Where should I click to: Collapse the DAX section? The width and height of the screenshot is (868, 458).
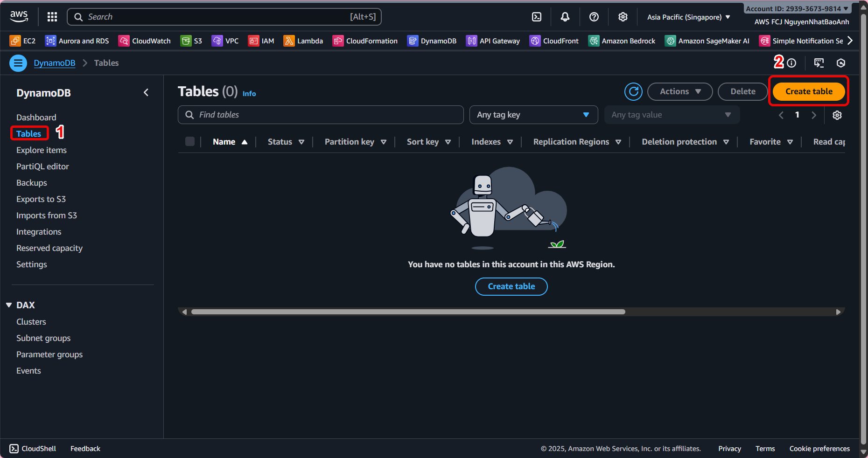[x=9, y=305]
